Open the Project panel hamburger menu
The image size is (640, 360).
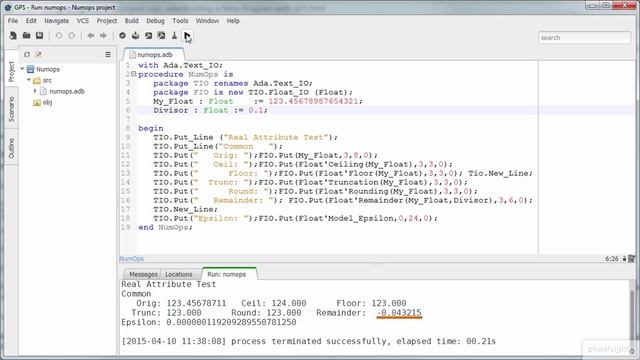click(x=108, y=54)
